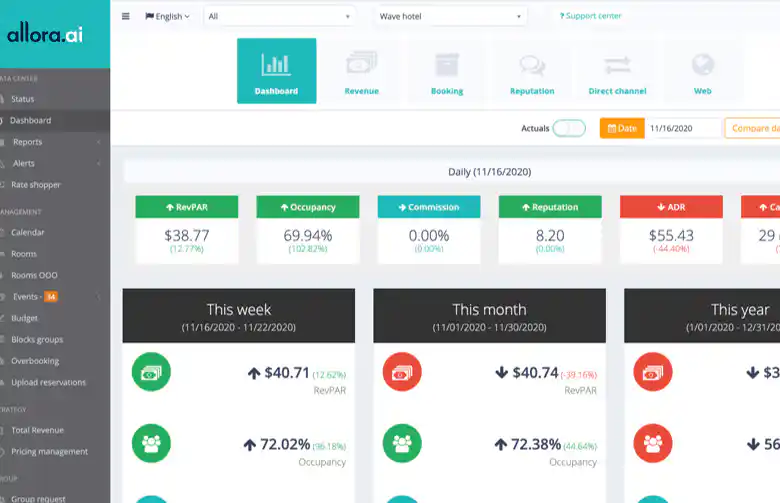
Task: Open Budget in the sidebar
Action: tap(55, 318)
